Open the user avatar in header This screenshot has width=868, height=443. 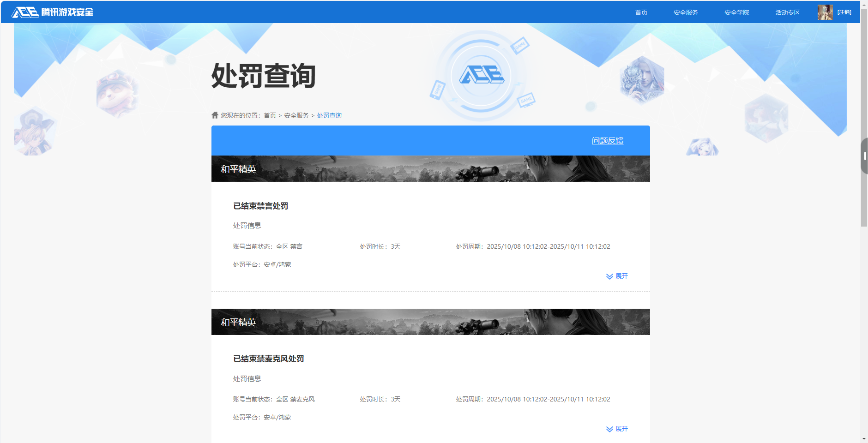(x=825, y=12)
